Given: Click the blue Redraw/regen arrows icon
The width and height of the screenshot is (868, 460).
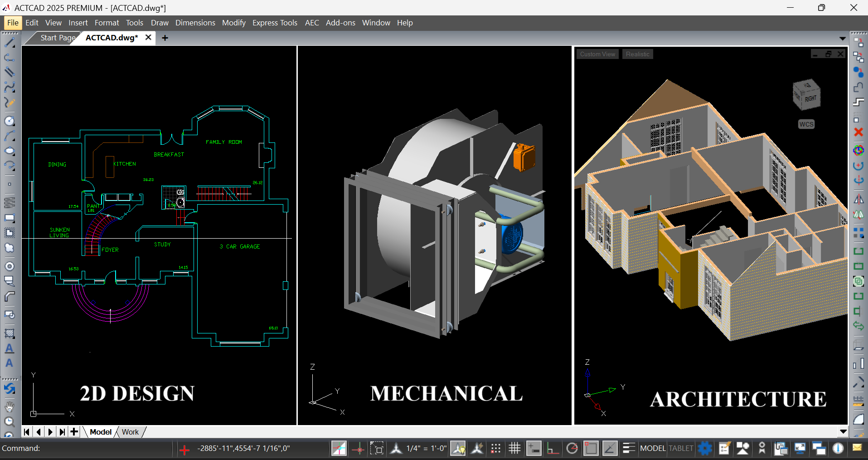Looking at the screenshot, I should (10, 388).
